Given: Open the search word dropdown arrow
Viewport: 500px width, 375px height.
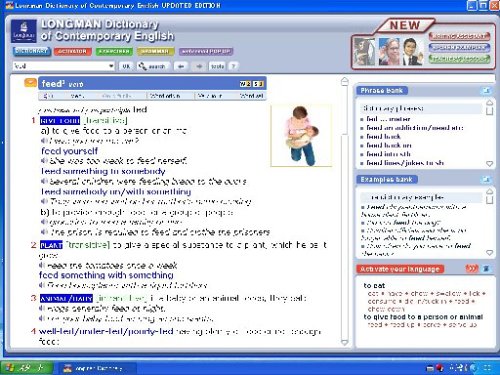Looking at the screenshot, I should 111,66.
